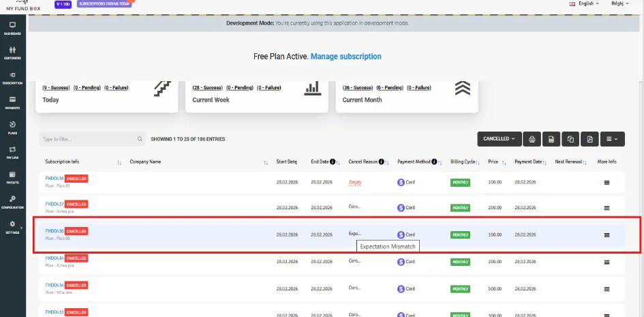Viewport: 644px width, 317px height.
Task: Open subscription FHD0433 link
Action: [55, 312]
